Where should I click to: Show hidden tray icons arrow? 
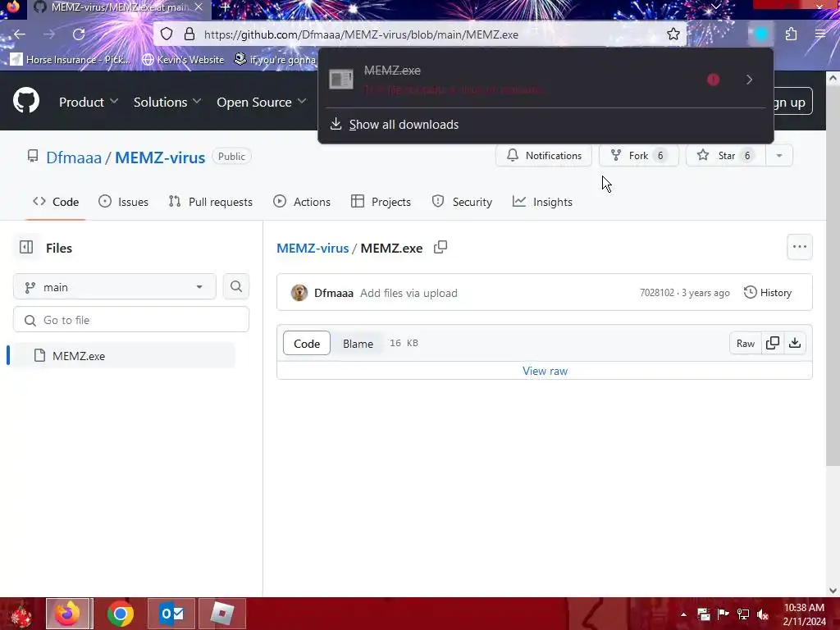(683, 614)
